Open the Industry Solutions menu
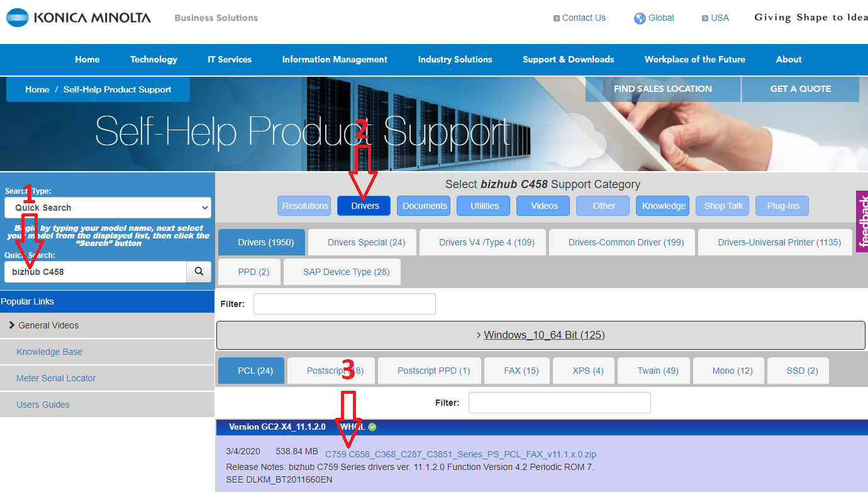The height and width of the screenshot is (492, 868). coord(455,59)
